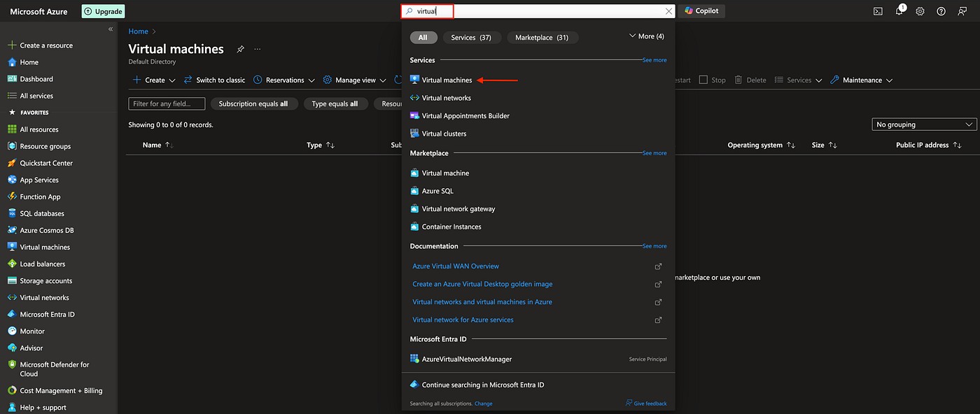Click the Upgrade button
Image resolution: width=980 pixels, height=414 pixels.
coord(104,11)
